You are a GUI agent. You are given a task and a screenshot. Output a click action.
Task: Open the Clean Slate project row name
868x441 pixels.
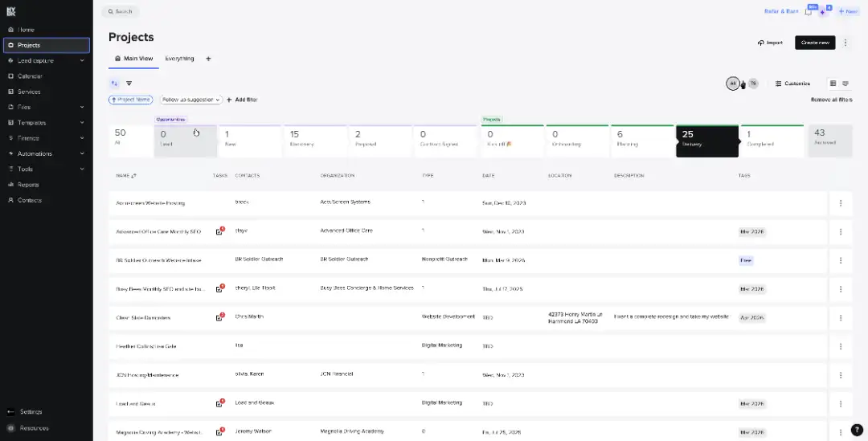pos(143,318)
